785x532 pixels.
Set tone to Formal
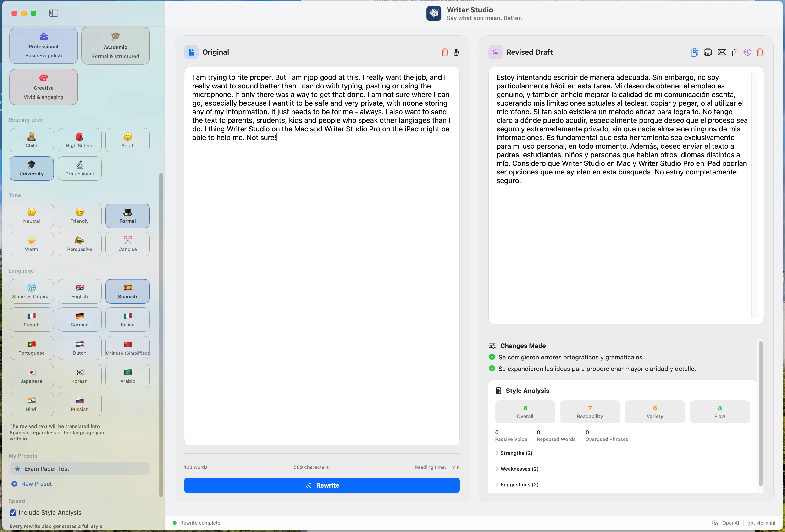(127, 216)
